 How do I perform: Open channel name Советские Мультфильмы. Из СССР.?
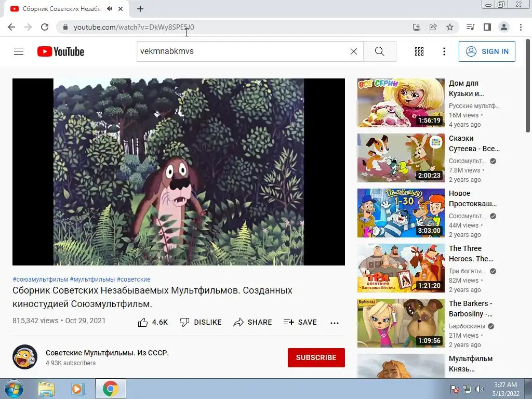107,353
